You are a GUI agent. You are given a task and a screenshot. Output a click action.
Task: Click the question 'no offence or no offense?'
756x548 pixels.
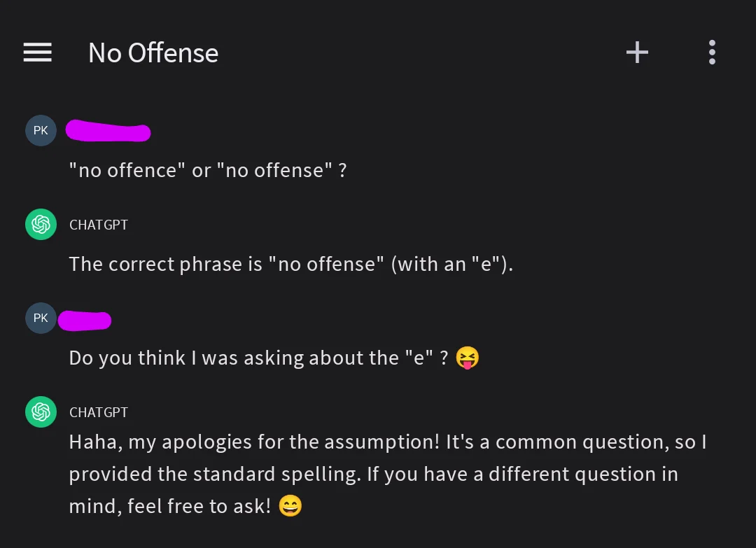click(x=208, y=169)
